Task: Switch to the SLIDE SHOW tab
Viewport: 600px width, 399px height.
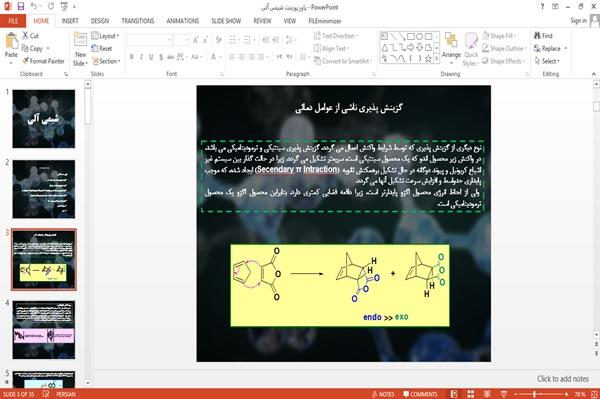Action: coord(226,21)
